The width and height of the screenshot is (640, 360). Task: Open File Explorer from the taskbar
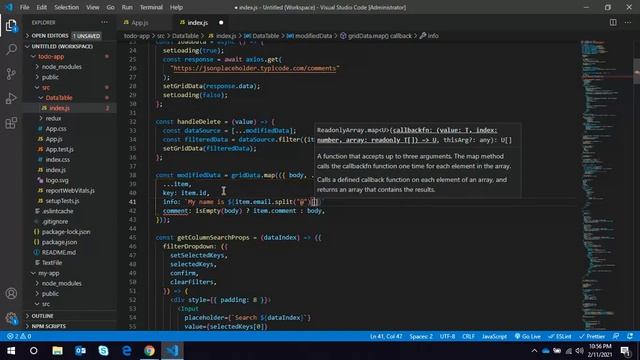(57, 351)
